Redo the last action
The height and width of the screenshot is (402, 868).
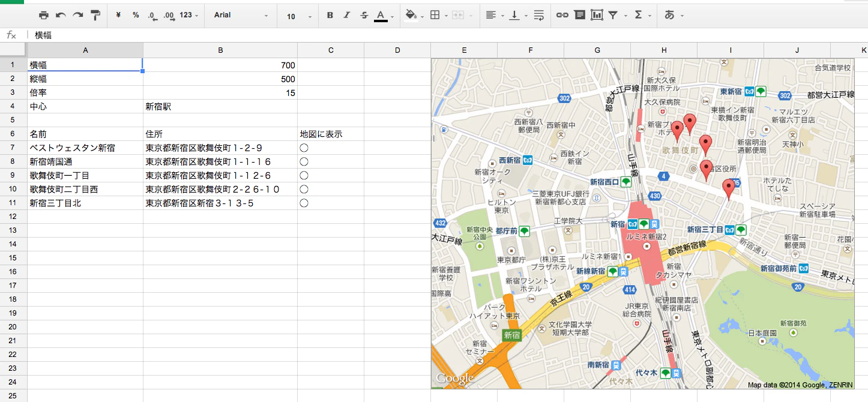pyautogui.click(x=77, y=16)
